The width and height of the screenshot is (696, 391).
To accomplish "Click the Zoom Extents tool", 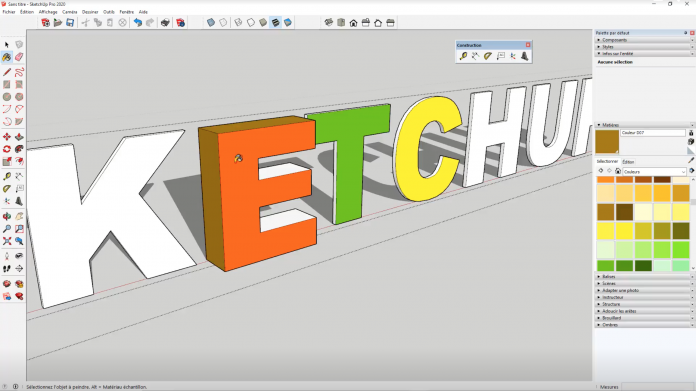I will [7, 241].
